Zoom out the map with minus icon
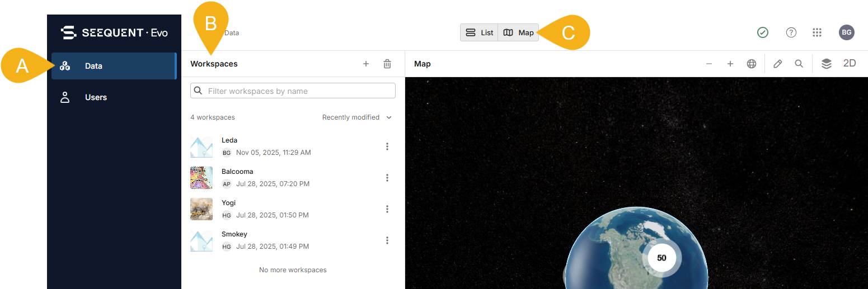868x289 pixels. tap(709, 64)
